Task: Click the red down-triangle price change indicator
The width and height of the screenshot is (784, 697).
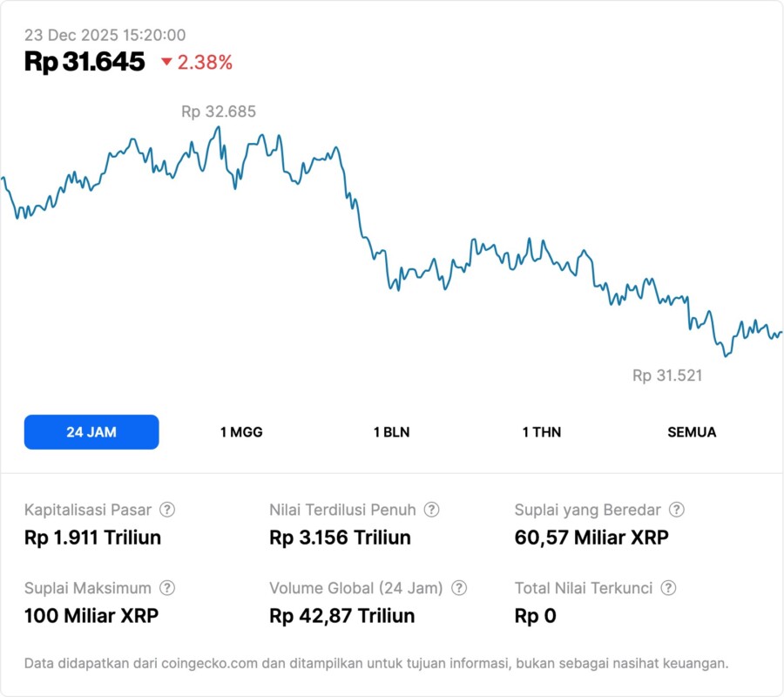Action: coord(167,62)
